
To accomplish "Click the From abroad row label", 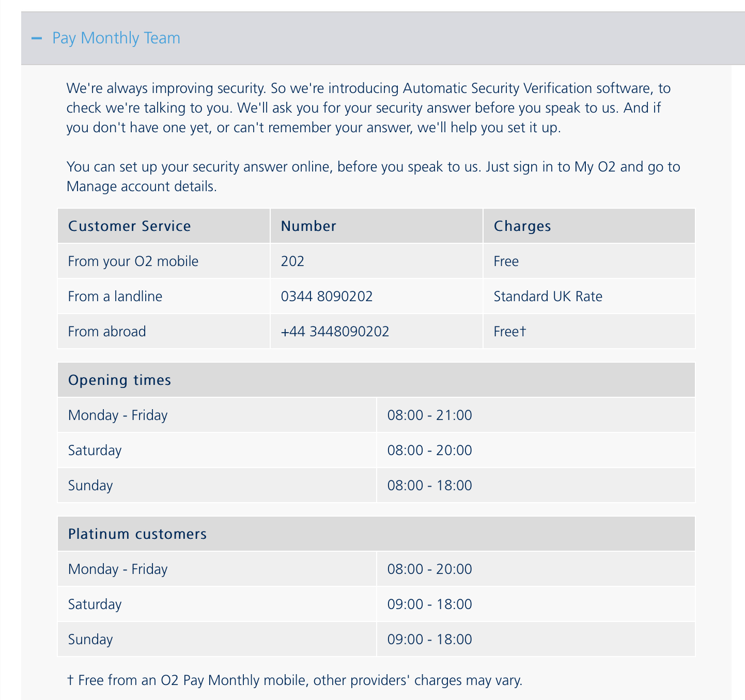I will pyautogui.click(x=106, y=332).
